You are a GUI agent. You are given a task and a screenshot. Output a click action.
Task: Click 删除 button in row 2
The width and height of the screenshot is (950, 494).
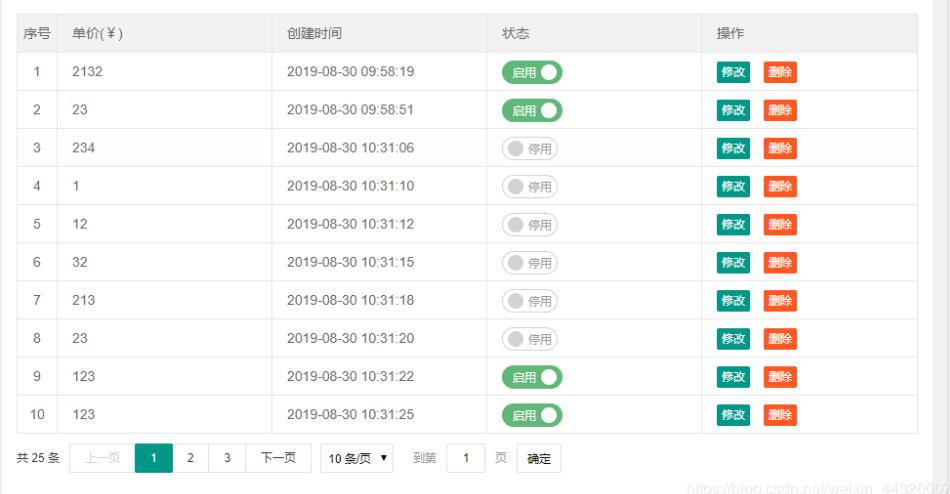(x=780, y=110)
